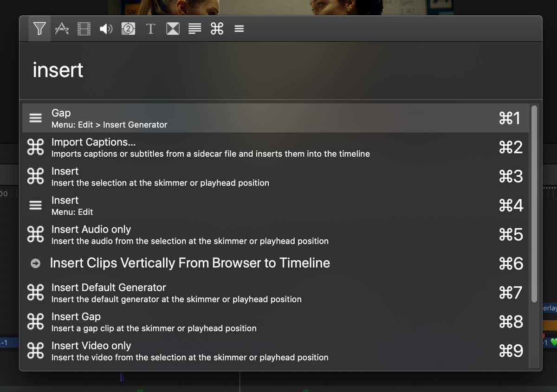The width and height of the screenshot is (557, 392).
Task: Select the funnel filter icon in the toolbar
Action: [x=39, y=29]
